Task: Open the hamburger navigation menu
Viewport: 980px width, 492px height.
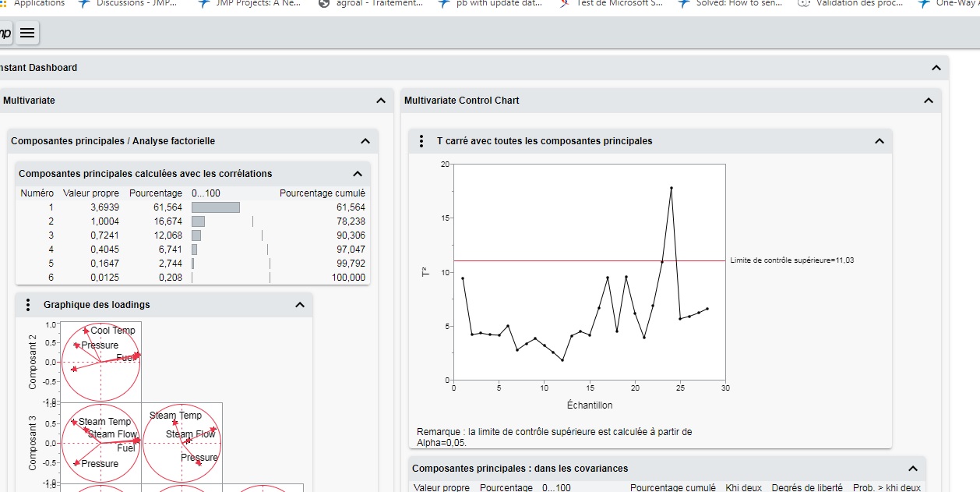Action: 28,33
